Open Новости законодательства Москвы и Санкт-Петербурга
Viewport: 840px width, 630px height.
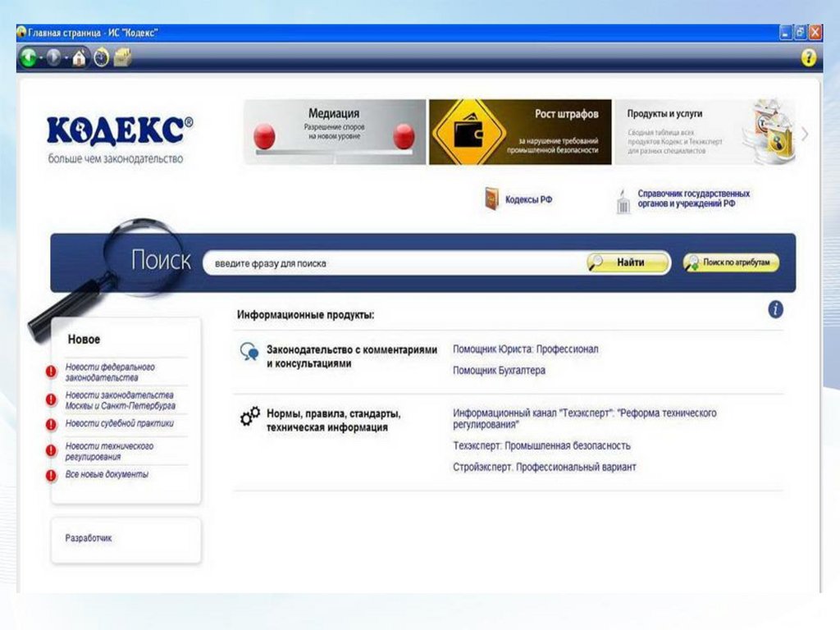click(x=120, y=400)
